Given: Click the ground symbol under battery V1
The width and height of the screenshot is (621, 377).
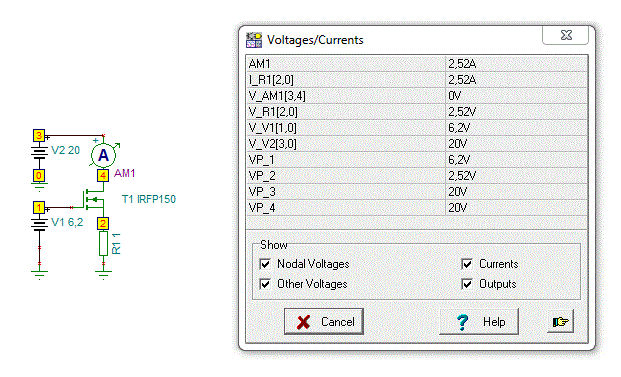Looking at the screenshot, I should pyautogui.click(x=39, y=274).
